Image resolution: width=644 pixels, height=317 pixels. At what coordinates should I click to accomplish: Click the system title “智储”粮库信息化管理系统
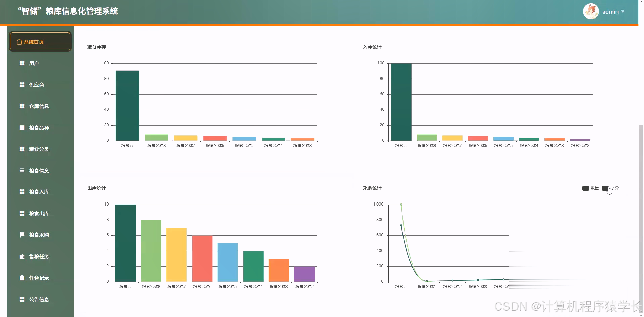click(x=68, y=11)
